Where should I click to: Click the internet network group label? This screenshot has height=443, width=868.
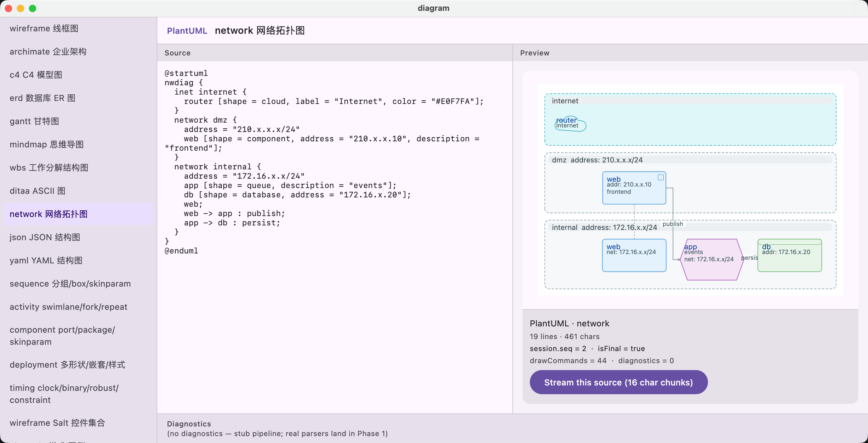[565, 101]
